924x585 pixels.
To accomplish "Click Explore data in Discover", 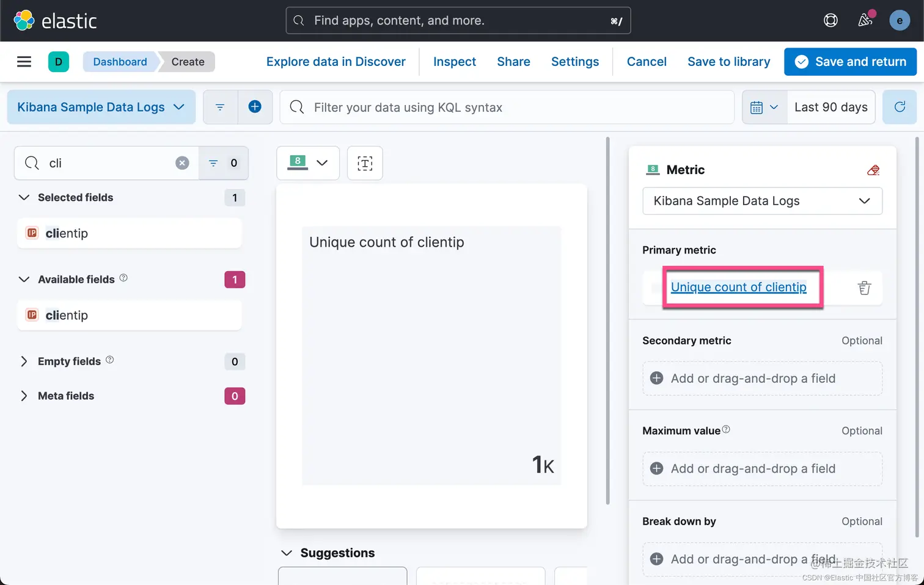I will (335, 62).
